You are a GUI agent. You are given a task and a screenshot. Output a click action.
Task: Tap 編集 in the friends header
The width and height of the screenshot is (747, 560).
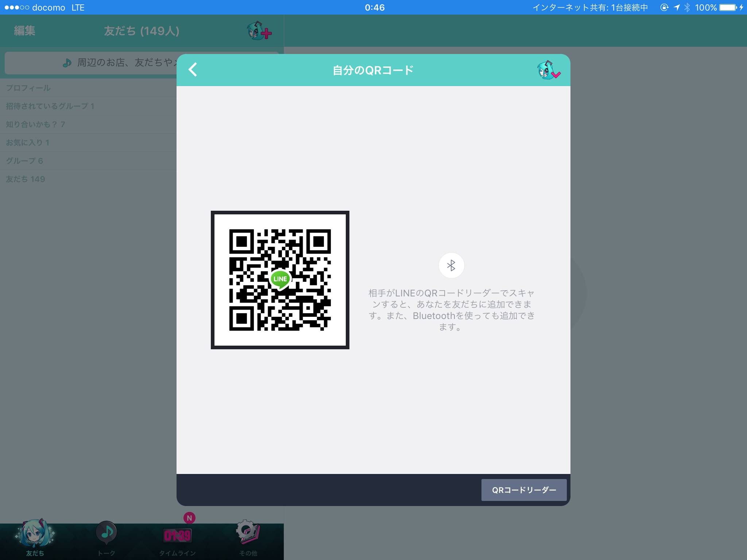[x=24, y=31]
